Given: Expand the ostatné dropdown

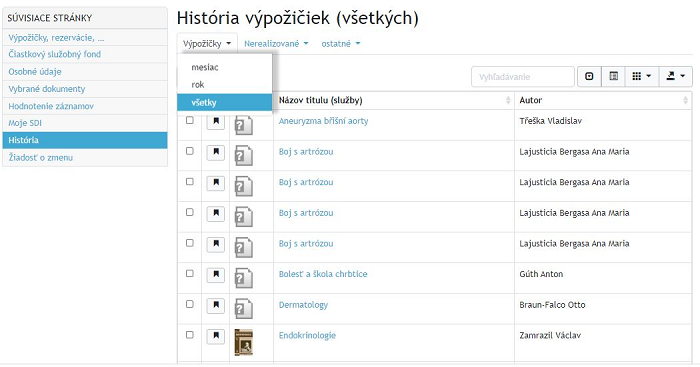Looking at the screenshot, I should point(341,44).
